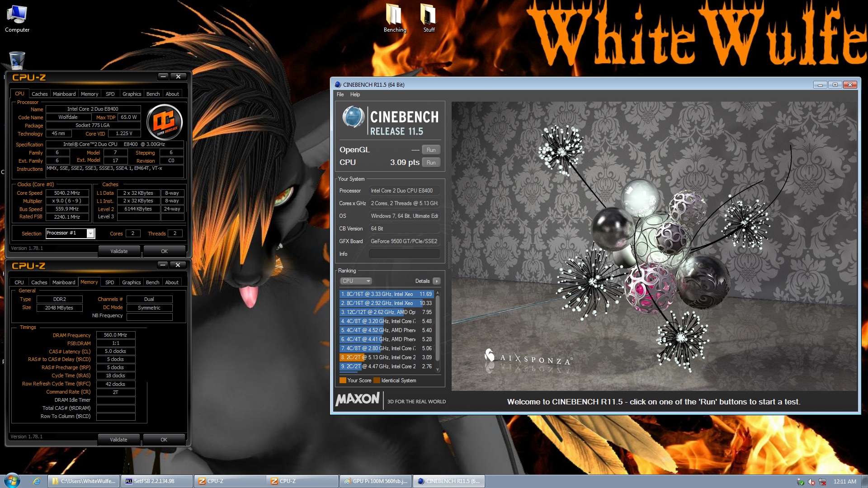Click GFX Board value GeForce 9500 GT
The width and height of the screenshot is (868, 488).
pyautogui.click(x=404, y=241)
